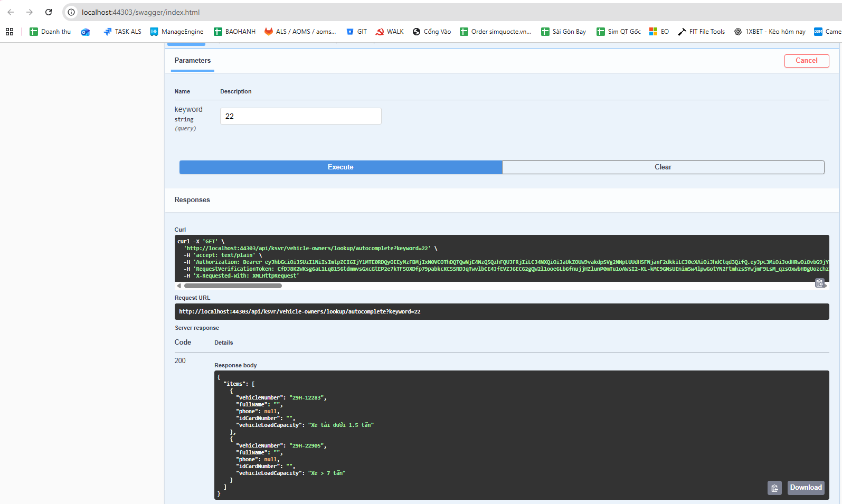
Task: Open the ALS / AOMS GitLab bookmark
Action: point(300,32)
